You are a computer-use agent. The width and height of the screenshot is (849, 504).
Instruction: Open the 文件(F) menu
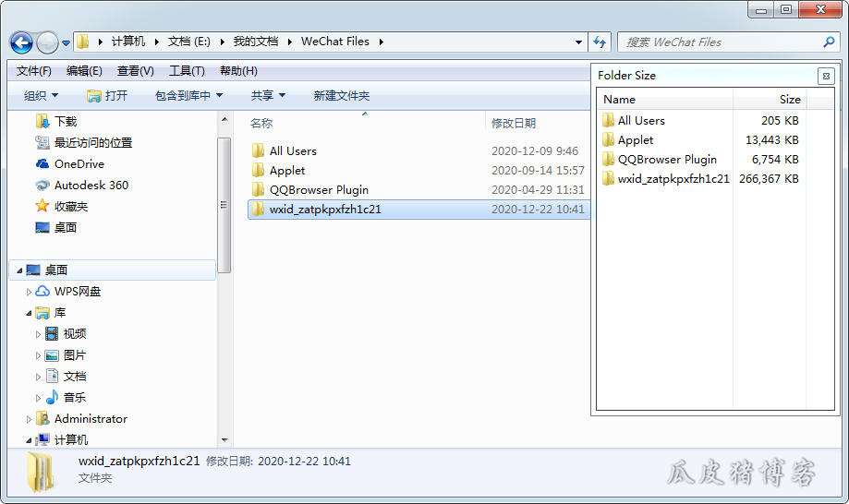33,71
